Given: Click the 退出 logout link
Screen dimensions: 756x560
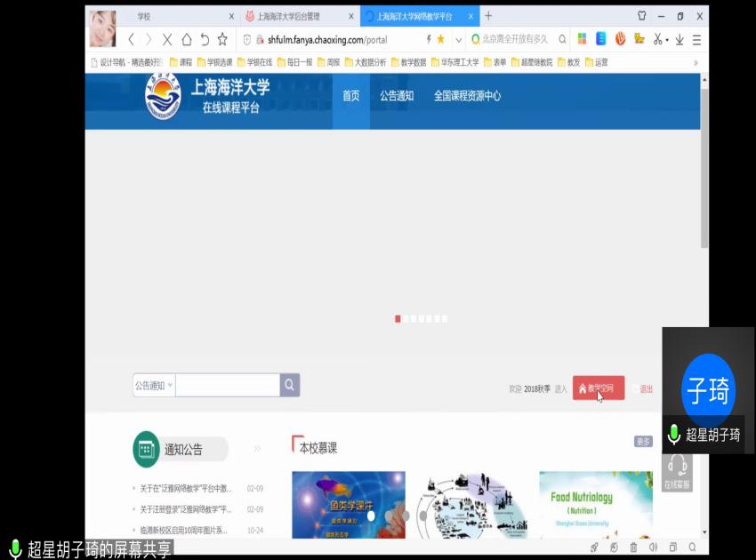Looking at the screenshot, I should [x=644, y=388].
